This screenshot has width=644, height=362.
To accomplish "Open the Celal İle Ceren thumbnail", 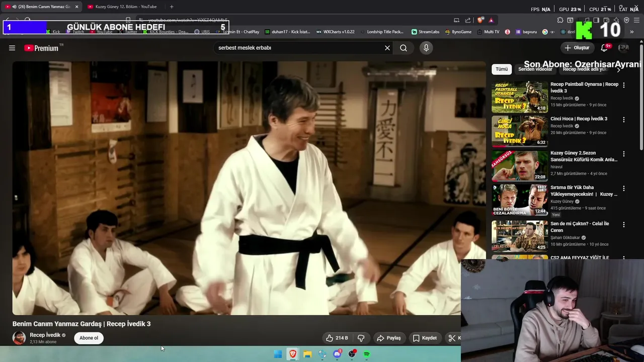I will click(520, 236).
